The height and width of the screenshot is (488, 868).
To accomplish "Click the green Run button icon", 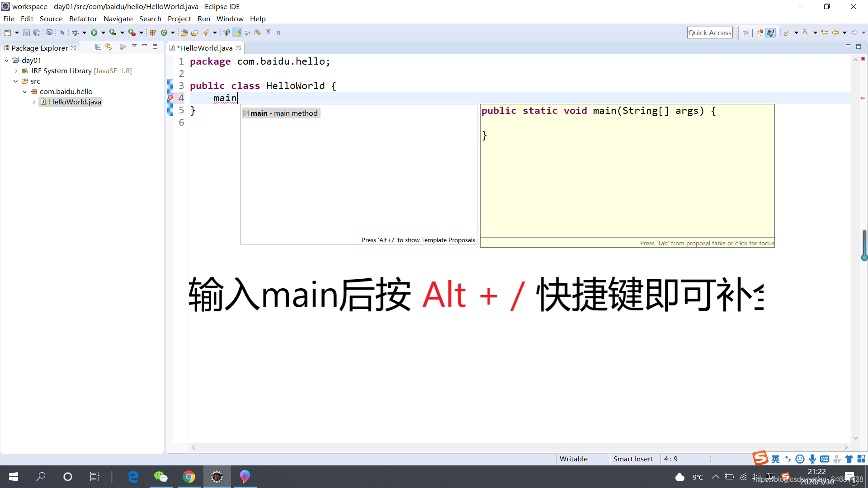I will (94, 33).
